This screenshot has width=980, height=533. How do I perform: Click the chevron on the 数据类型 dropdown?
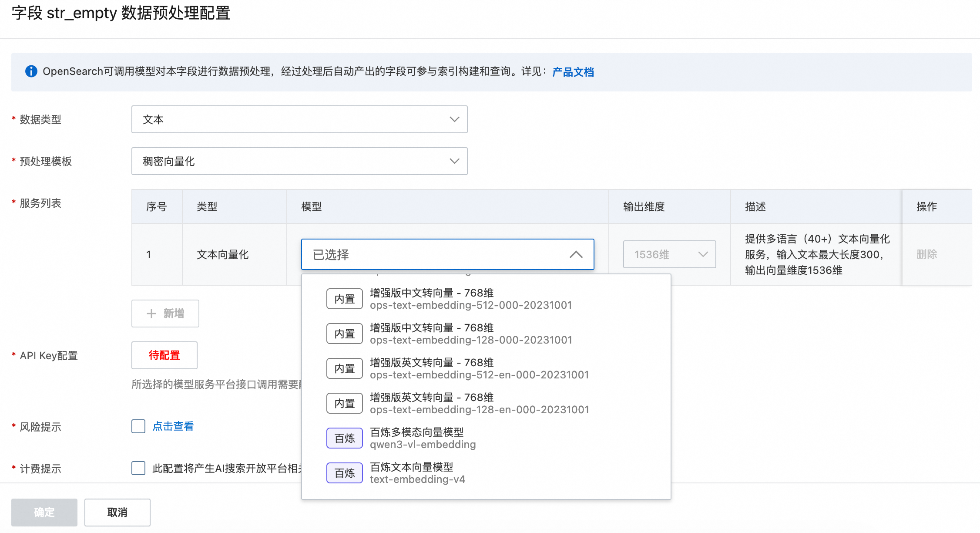point(454,119)
